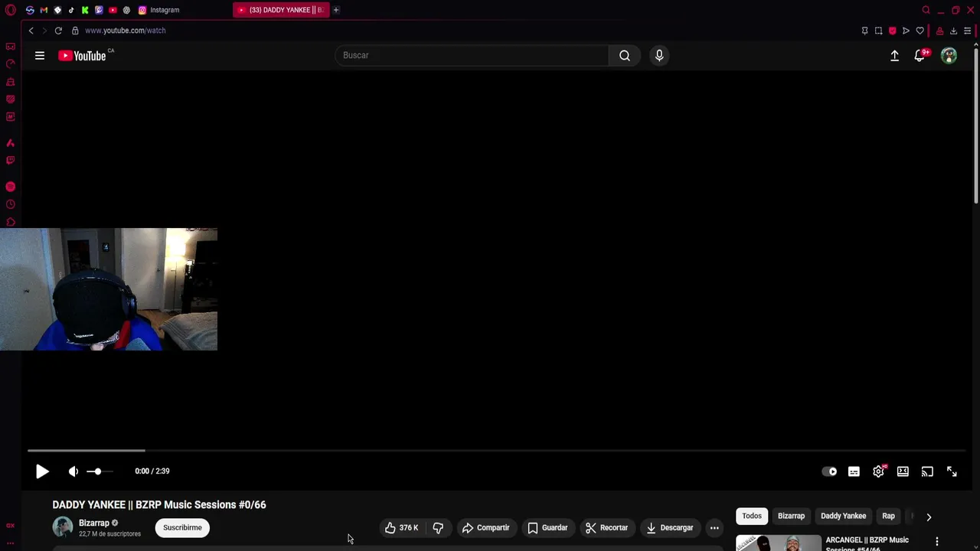Open more actions three-dot menu
Screen dimensions: 980x551
pyautogui.click(x=714, y=527)
